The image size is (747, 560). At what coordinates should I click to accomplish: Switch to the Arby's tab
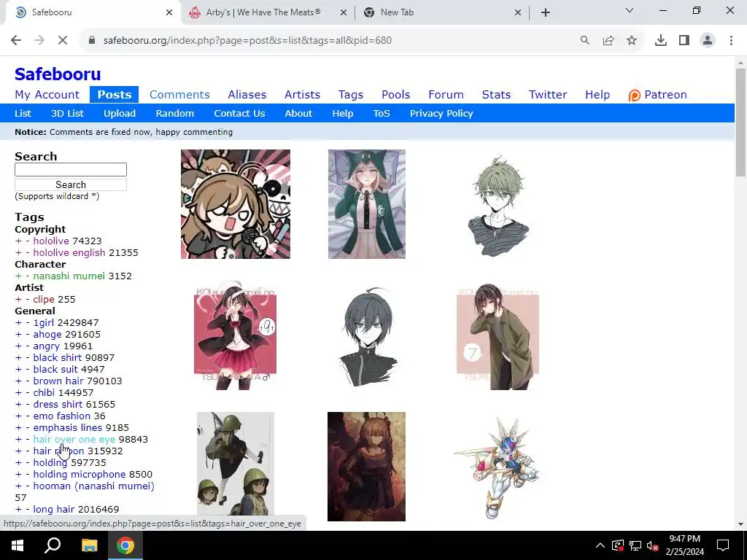[263, 12]
